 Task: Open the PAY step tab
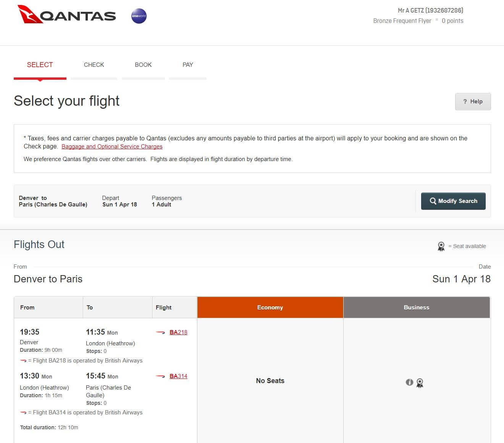(187, 64)
